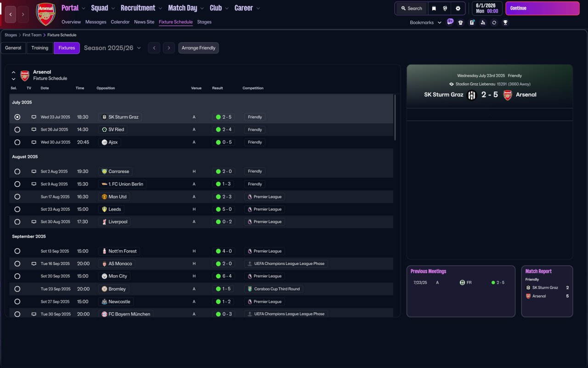Click the date and time display 6/1/2026
Image resolution: width=588 pixels, height=368 pixels.
(x=487, y=8)
